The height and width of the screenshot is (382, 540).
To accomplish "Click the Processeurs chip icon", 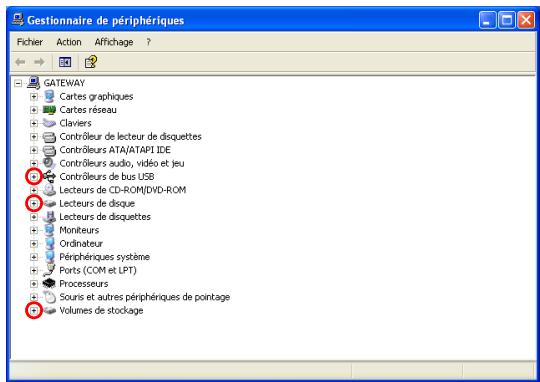I will click(x=49, y=283).
